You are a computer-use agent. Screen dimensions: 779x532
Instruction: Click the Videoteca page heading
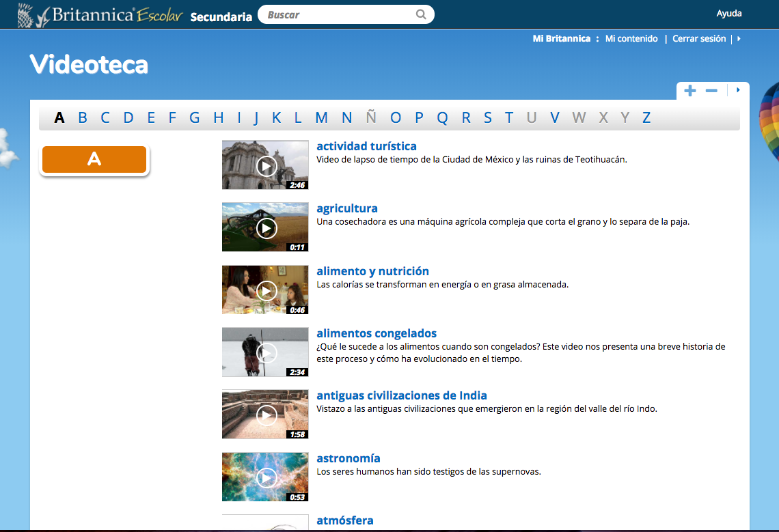tap(89, 65)
